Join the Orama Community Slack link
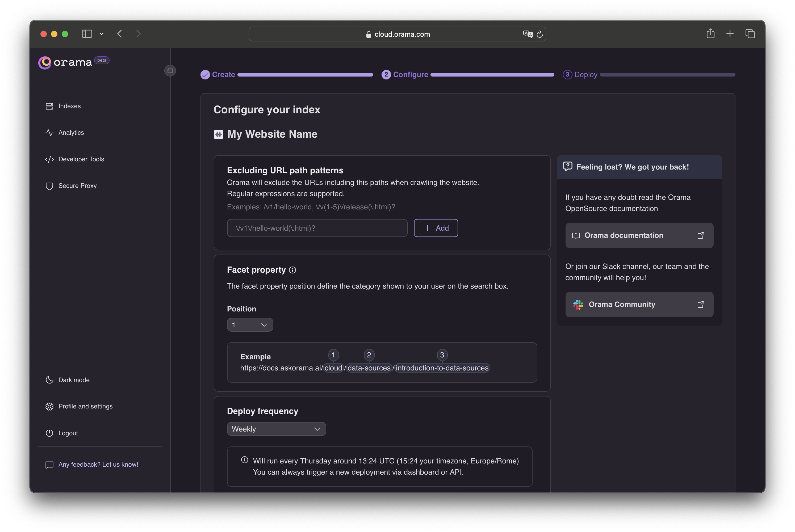The height and width of the screenshot is (532, 795). pos(639,304)
